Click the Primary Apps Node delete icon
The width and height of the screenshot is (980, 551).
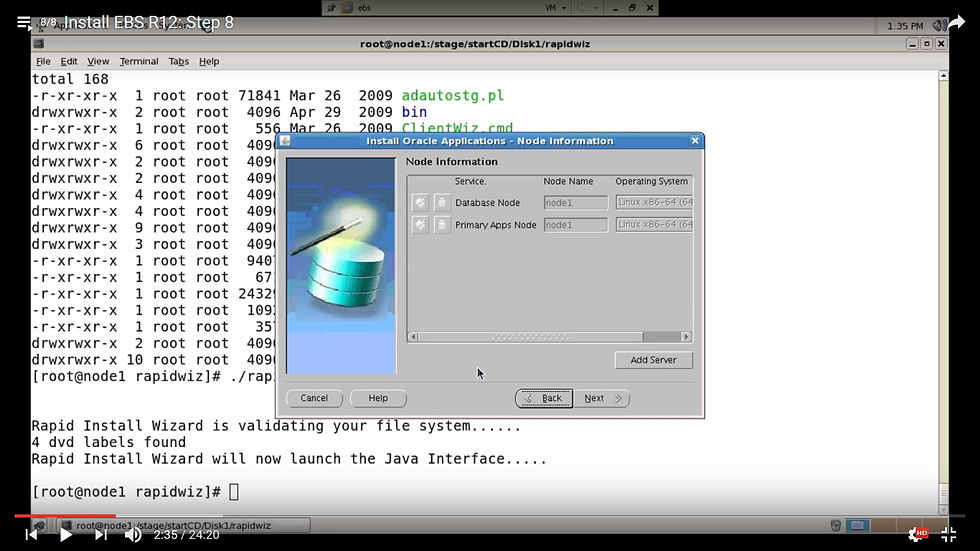[x=441, y=224]
